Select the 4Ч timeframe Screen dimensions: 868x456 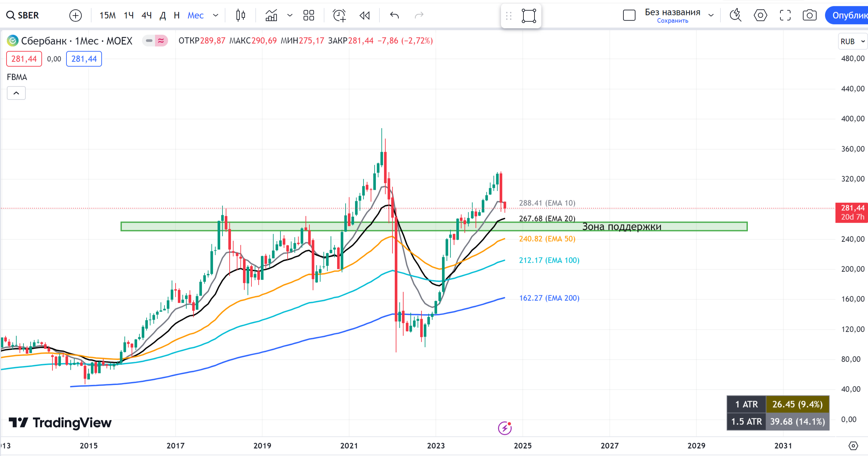pos(146,16)
